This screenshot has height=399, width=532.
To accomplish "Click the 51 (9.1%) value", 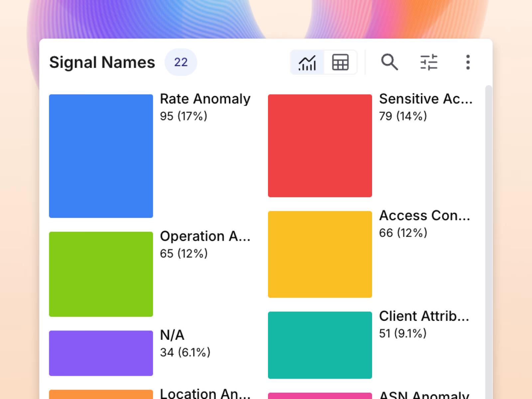I will pos(403,333).
